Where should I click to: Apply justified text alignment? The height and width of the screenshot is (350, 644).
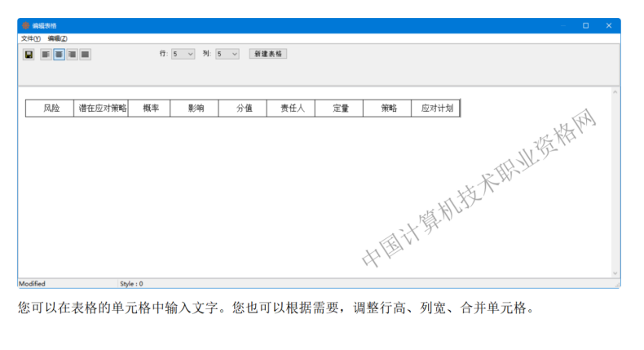pyautogui.click(x=85, y=55)
